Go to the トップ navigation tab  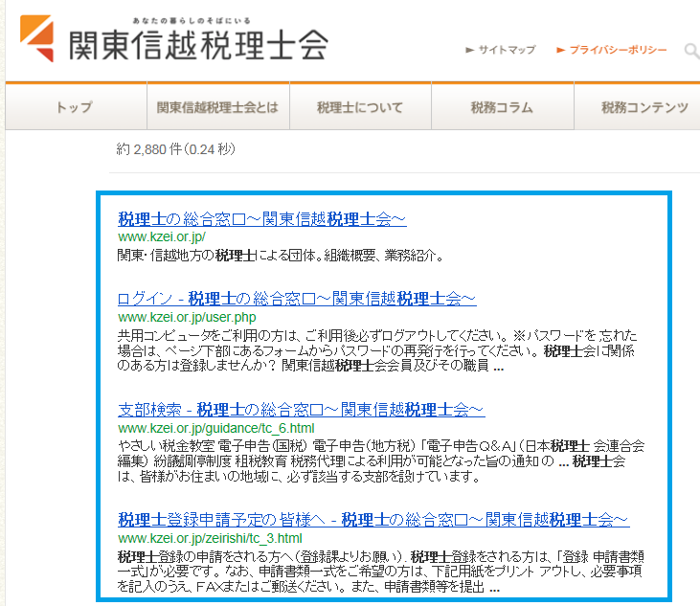click(x=76, y=107)
